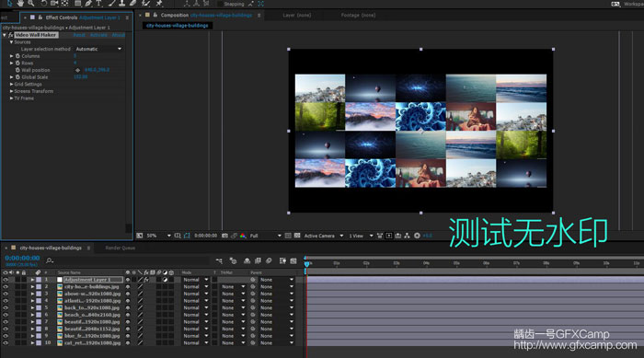Image resolution: width=644 pixels, height=358 pixels.
Task: Select the Rectangle shape tool
Action: pyautogui.click(x=77, y=4)
